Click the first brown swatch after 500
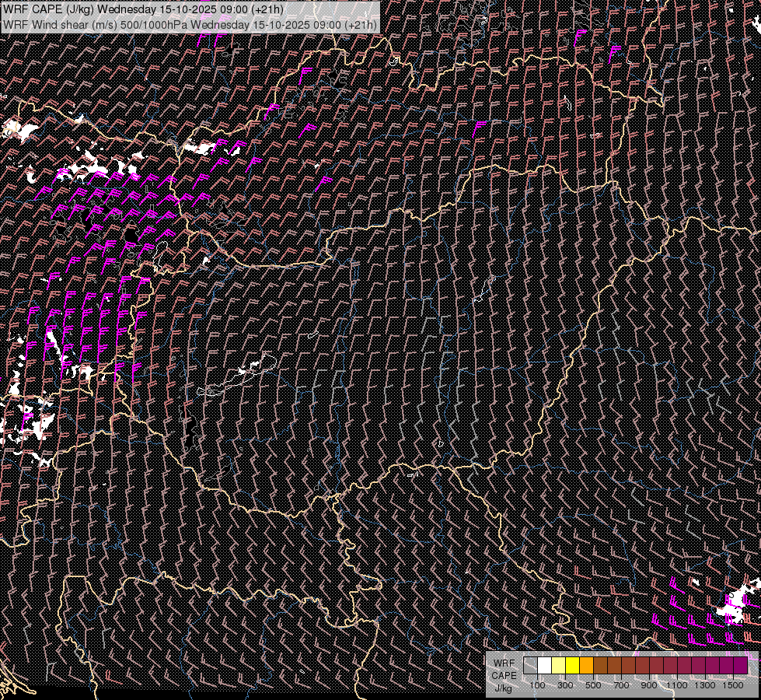The height and width of the screenshot is (700, 761). click(x=600, y=666)
